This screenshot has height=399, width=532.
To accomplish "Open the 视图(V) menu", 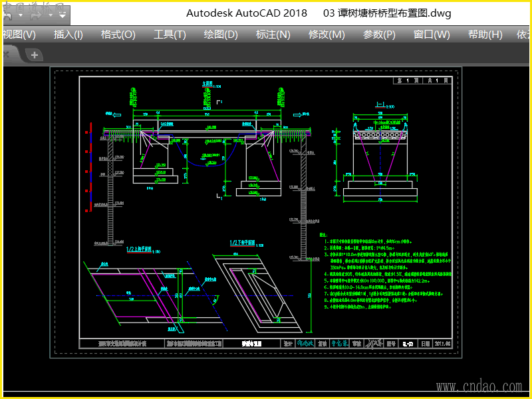I will click(x=19, y=35).
